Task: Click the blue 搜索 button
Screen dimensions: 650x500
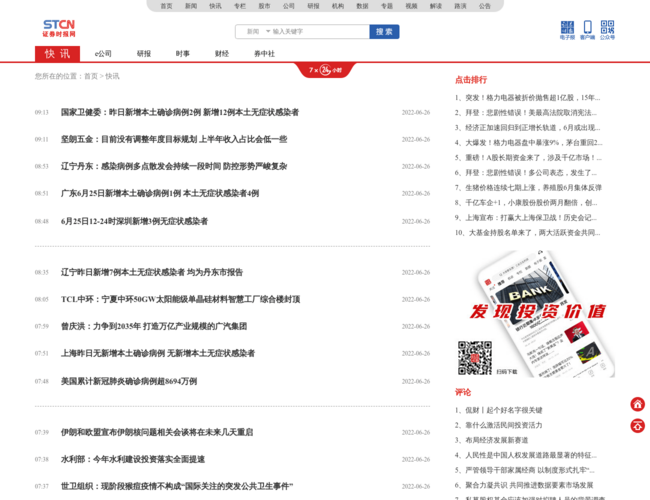Action: pyautogui.click(x=384, y=32)
